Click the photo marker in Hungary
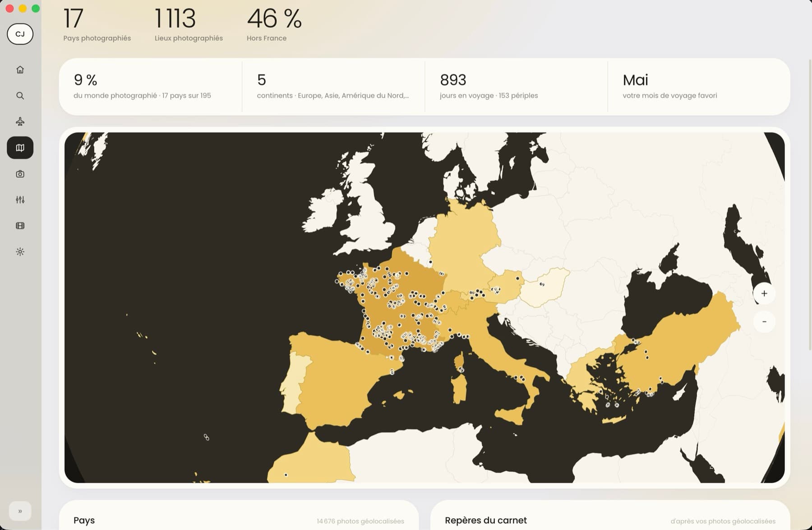 (x=542, y=284)
